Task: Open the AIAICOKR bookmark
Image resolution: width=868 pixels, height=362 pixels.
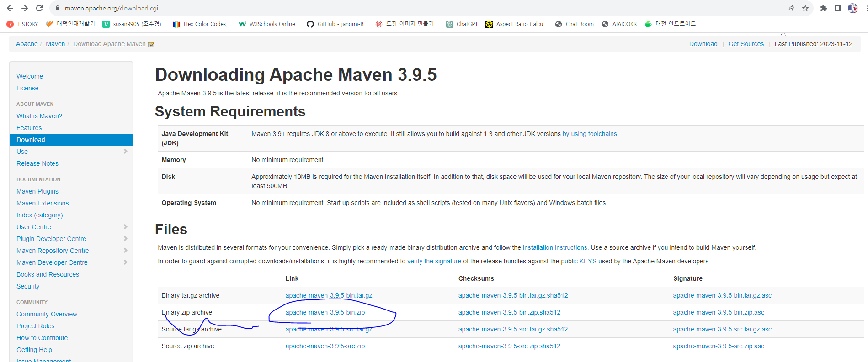Action: (619, 24)
